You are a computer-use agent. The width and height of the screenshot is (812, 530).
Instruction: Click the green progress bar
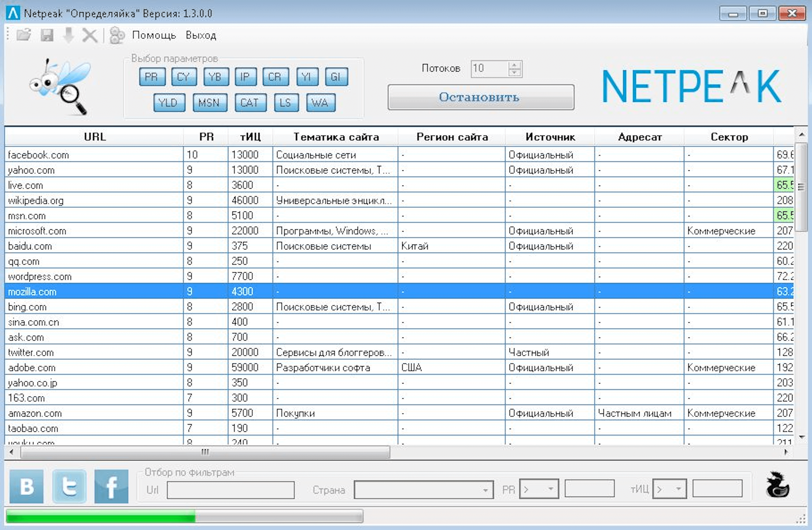pos(101,516)
